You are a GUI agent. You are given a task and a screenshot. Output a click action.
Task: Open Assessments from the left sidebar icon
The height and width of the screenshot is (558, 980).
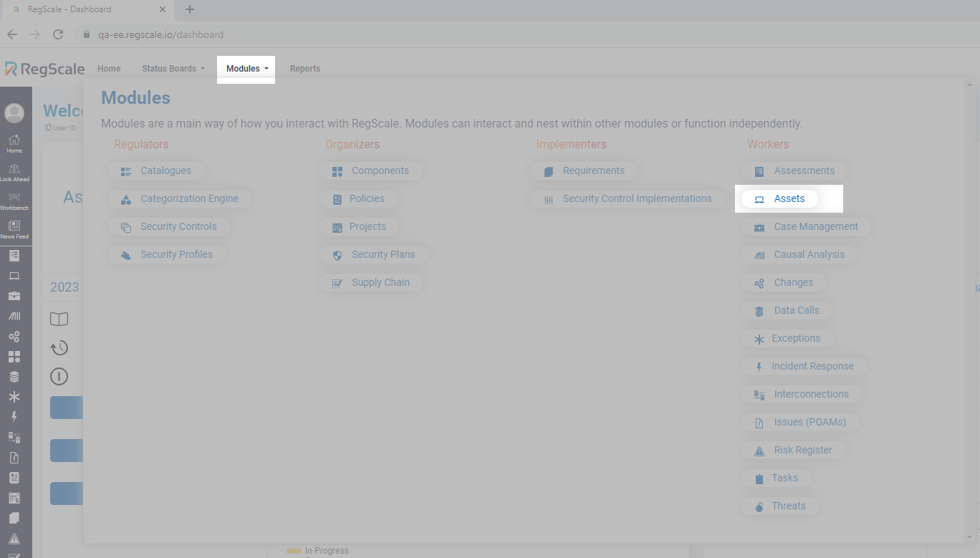pos(14,256)
